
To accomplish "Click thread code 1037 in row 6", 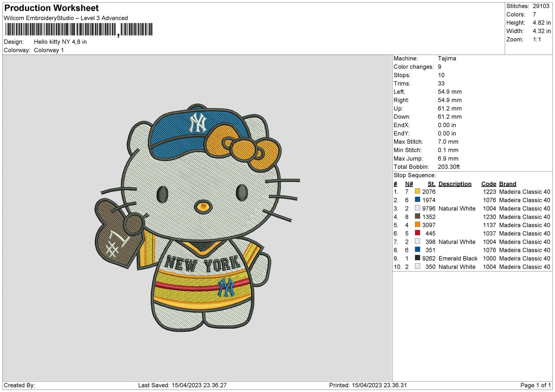I will pos(489,233).
